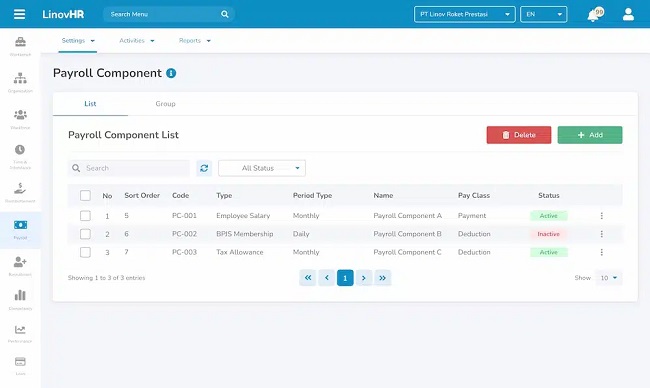Open Competency in the sidebar
Image resolution: width=650 pixels, height=388 pixels.
tap(20, 300)
